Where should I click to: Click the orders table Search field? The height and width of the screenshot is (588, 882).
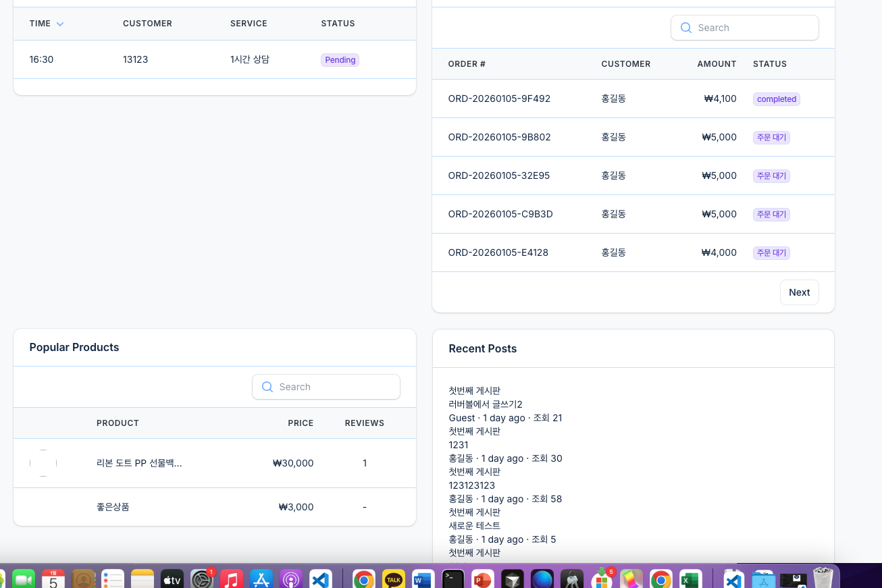click(x=744, y=28)
